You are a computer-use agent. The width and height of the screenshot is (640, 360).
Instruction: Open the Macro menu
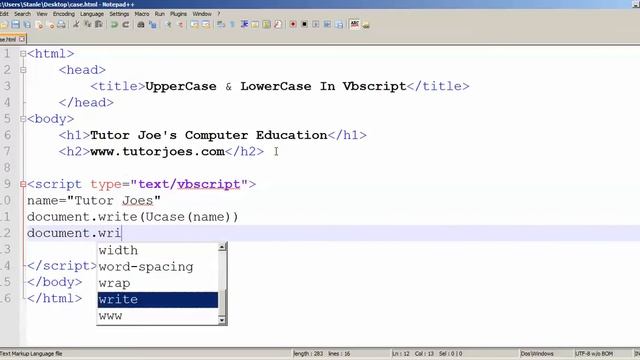point(142,14)
